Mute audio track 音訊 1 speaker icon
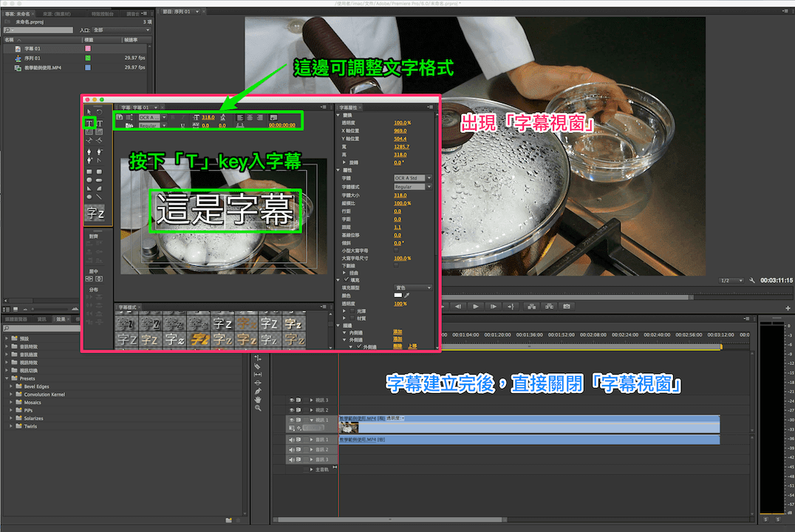 point(292,440)
